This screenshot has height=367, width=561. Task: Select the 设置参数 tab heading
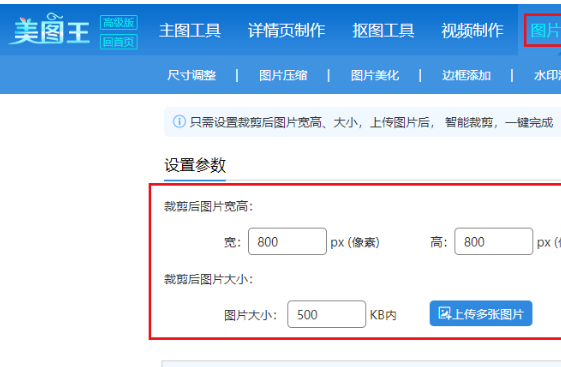point(195,165)
